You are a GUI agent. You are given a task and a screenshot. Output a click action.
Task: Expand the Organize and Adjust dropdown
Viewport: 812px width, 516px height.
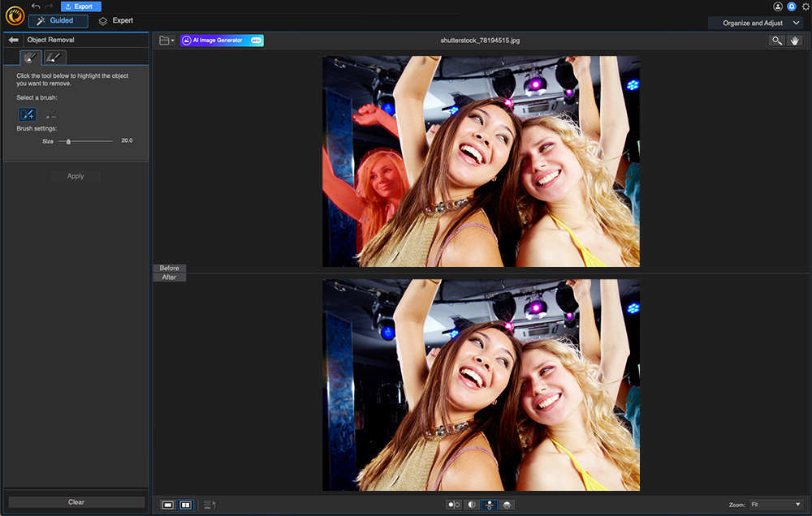[x=756, y=23]
